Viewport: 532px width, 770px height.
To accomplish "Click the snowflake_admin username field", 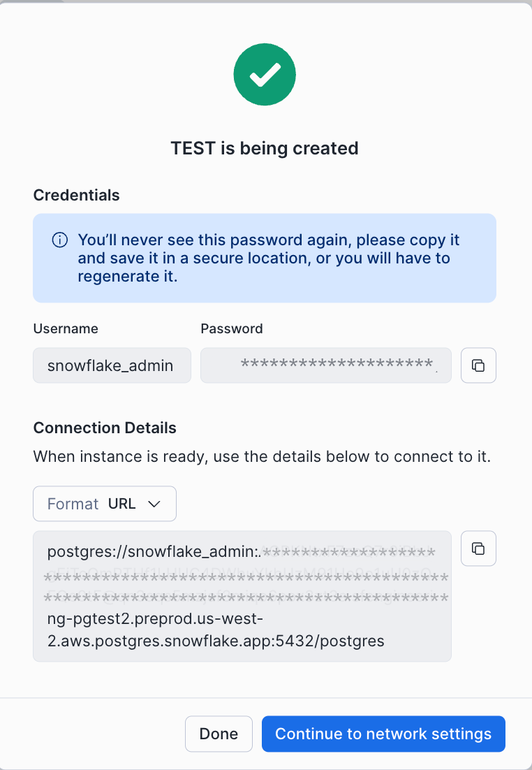I will tap(112, 365).
